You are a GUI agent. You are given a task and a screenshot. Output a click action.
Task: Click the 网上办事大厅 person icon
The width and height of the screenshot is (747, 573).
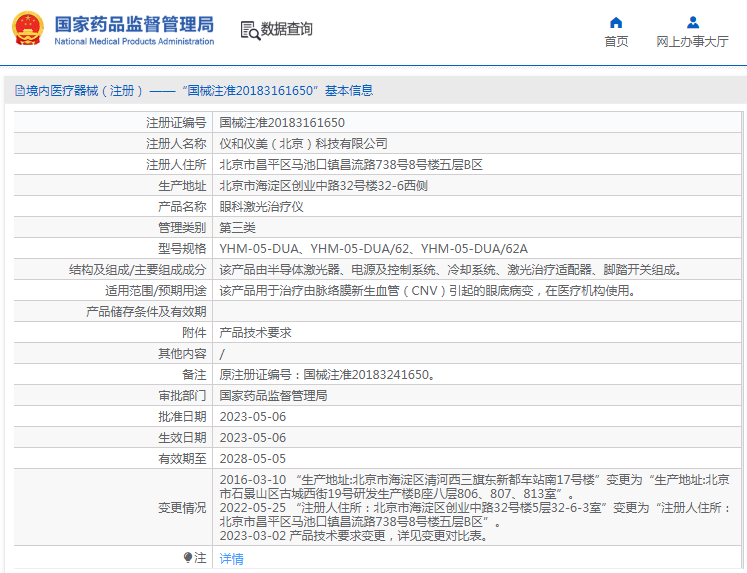point(692,22)
